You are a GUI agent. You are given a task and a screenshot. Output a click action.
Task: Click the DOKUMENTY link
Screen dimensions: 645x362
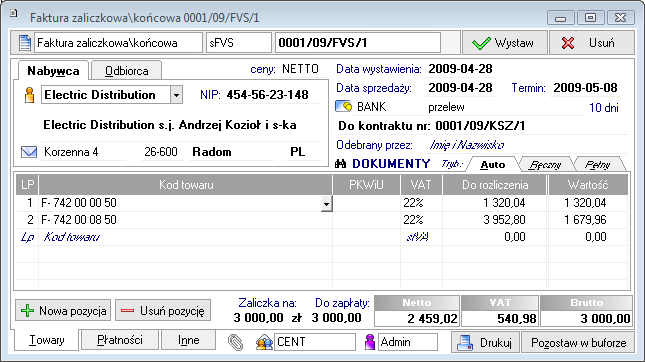[x=391, y=164]
